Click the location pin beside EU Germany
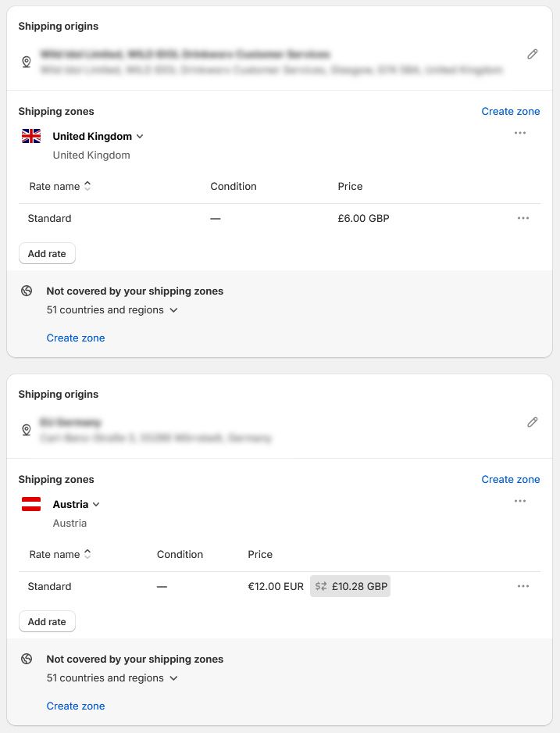This screenshot has height=733, width=560. [26, 430]
